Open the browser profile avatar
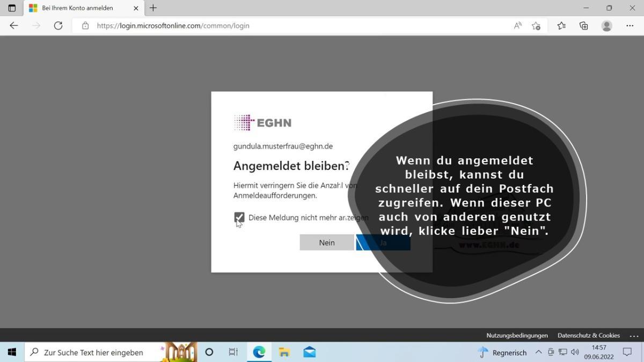 pos(607,26)
